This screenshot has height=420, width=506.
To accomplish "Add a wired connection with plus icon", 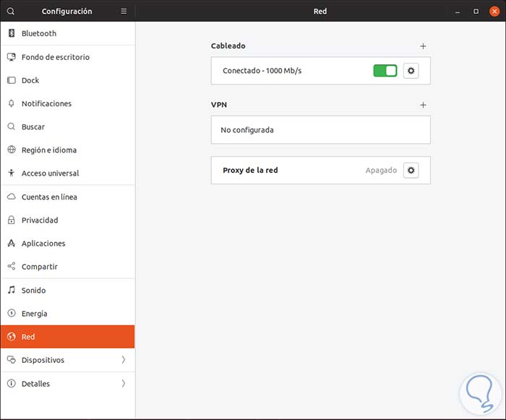I will click(423, 46).
